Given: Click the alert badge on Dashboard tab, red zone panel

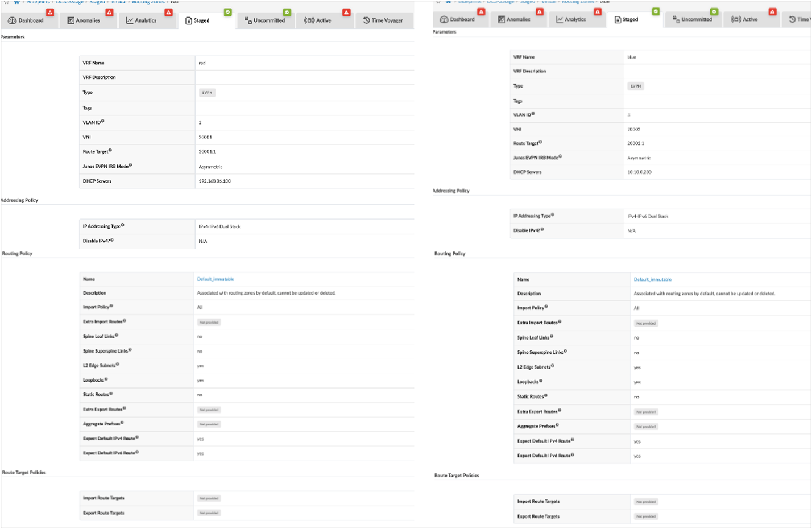Looking at the screenshot, I should click(x=51, y=12).
